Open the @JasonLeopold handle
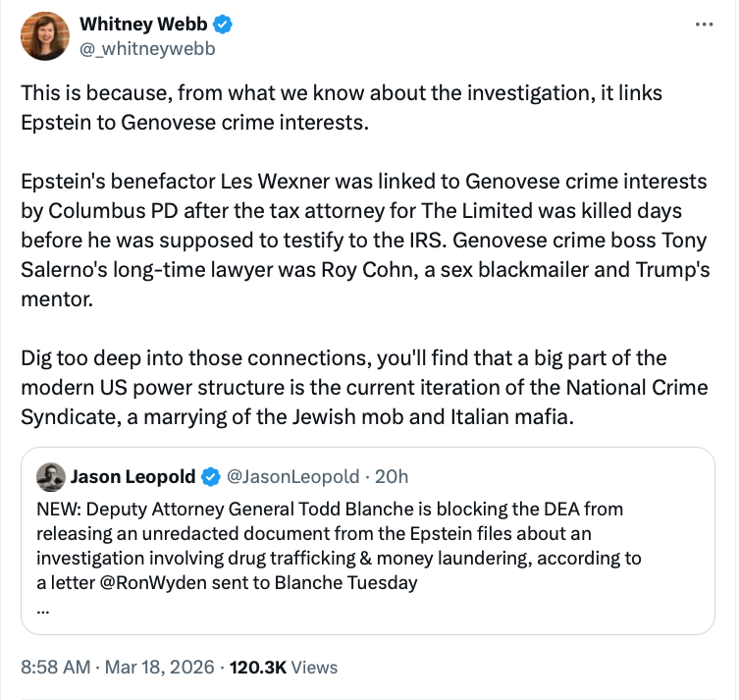Screen dimensions: 739x700 coord(292,477)
